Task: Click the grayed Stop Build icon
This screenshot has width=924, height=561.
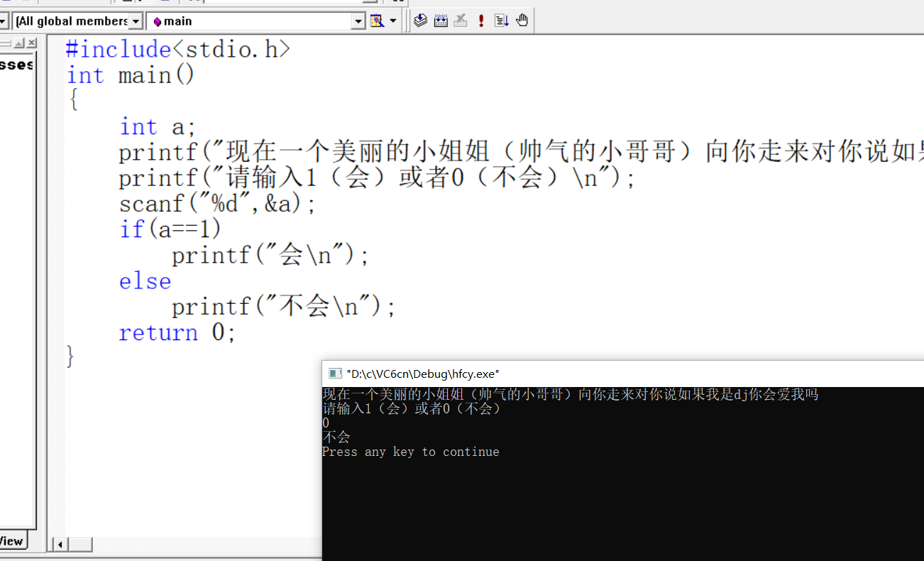Action: (461, 21)
